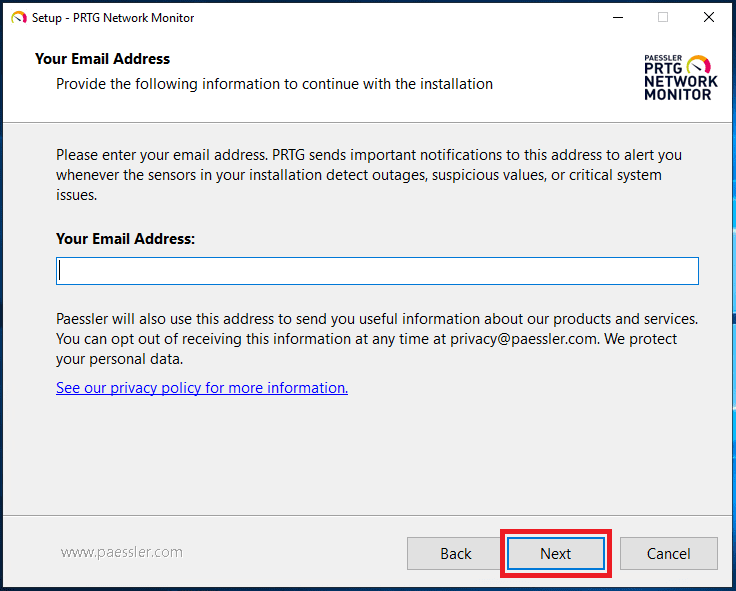Minimize the Setup window
This screenshot has height=591, width=736.
click(618, 17)
